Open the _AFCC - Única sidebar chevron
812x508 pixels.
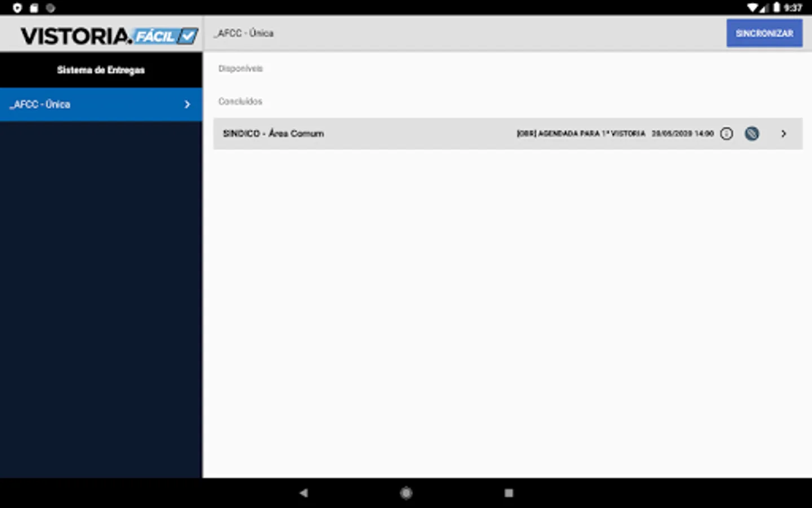point(187,104)
